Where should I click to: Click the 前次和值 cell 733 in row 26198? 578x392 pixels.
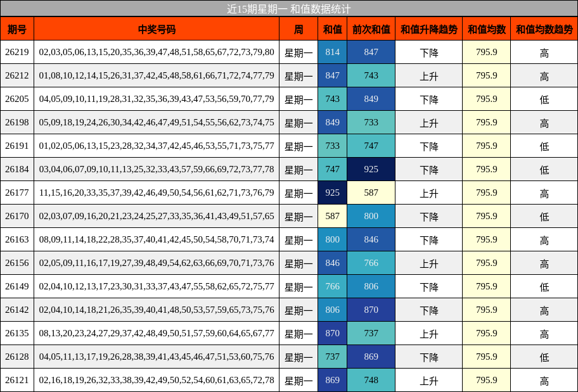pos(371,122)
